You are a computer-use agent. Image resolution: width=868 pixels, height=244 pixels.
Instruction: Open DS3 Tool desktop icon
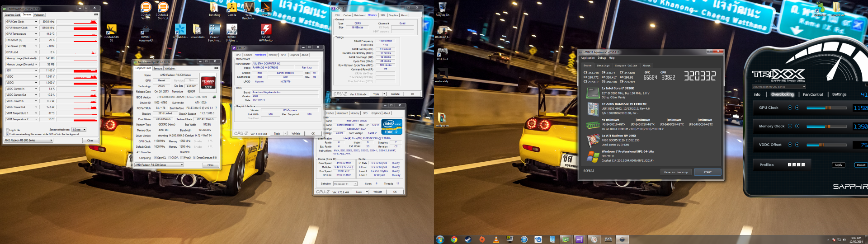click(x=442, y=54)
